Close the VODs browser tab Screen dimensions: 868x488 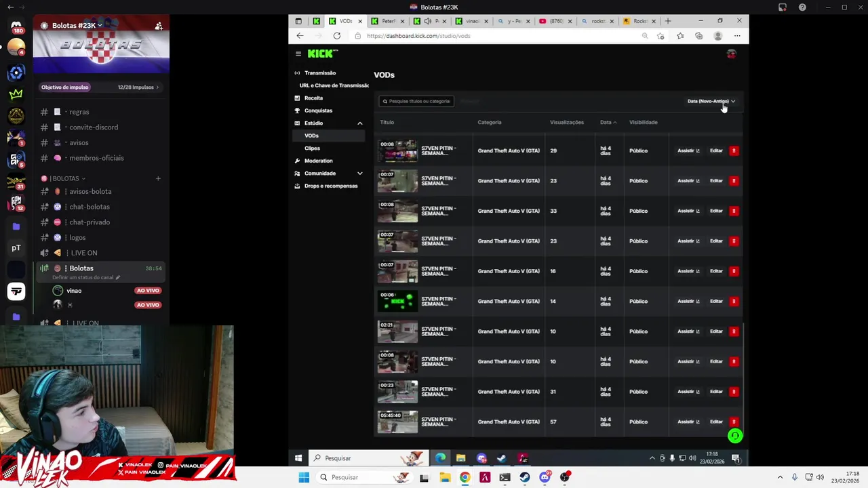[360, 21]
